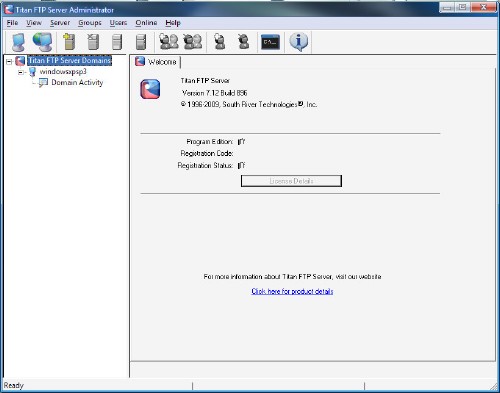
Task: Click the new group icon in toolbar
Action: point(169,42)
